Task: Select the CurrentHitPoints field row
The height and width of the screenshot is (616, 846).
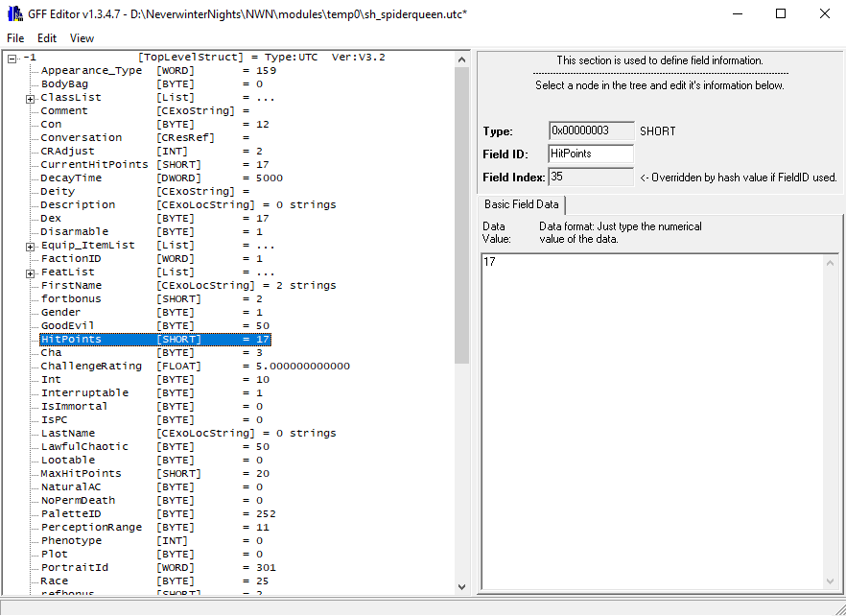Action: tap(94, 165)
